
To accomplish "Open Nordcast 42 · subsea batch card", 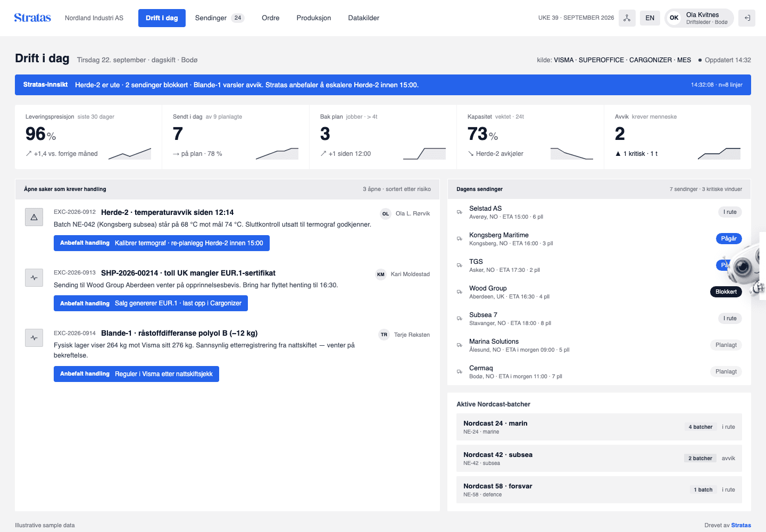I will [599, 459].
